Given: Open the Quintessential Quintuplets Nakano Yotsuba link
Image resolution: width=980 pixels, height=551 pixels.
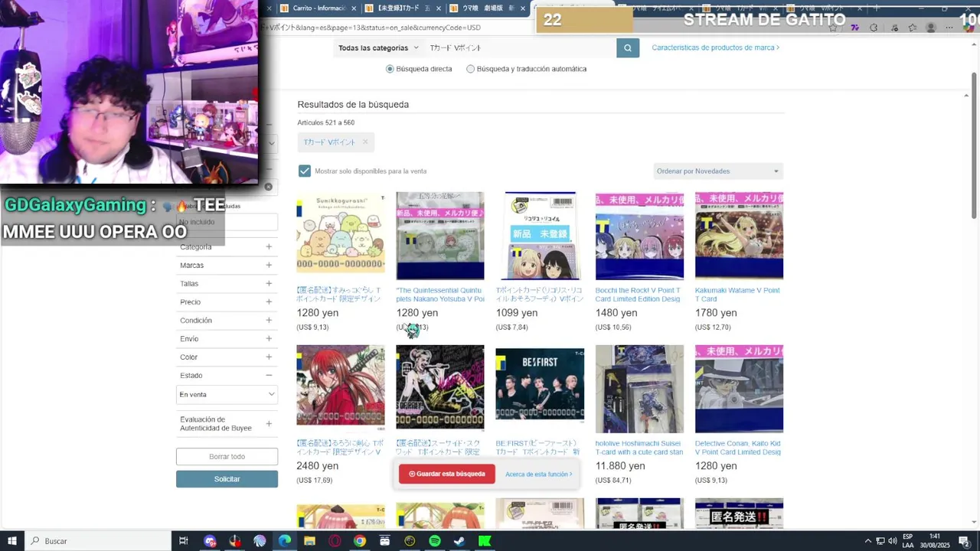Looking at the screenshot, I should pyautogui.click(x=440, y=295).
